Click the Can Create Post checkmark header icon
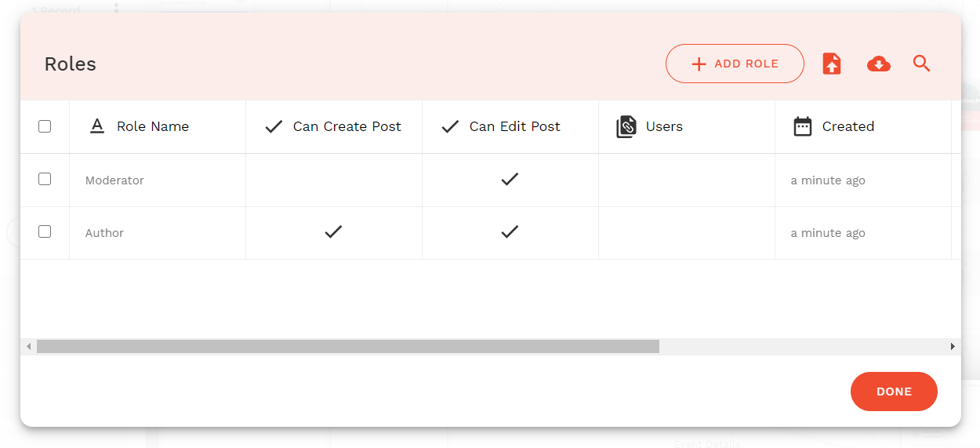Image resolution: width=980 pixels, height=448 pixels. (274, 126)
